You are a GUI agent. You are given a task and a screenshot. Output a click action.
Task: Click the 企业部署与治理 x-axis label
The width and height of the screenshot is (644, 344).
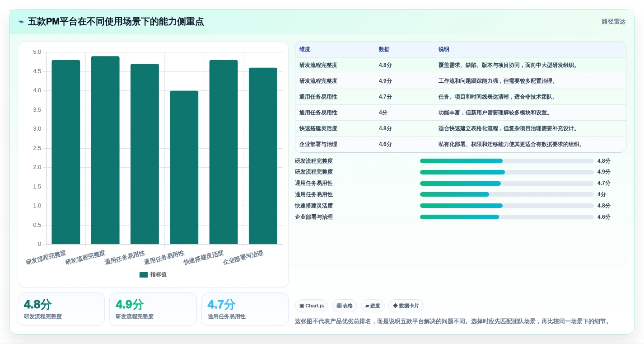coord(243,257)
